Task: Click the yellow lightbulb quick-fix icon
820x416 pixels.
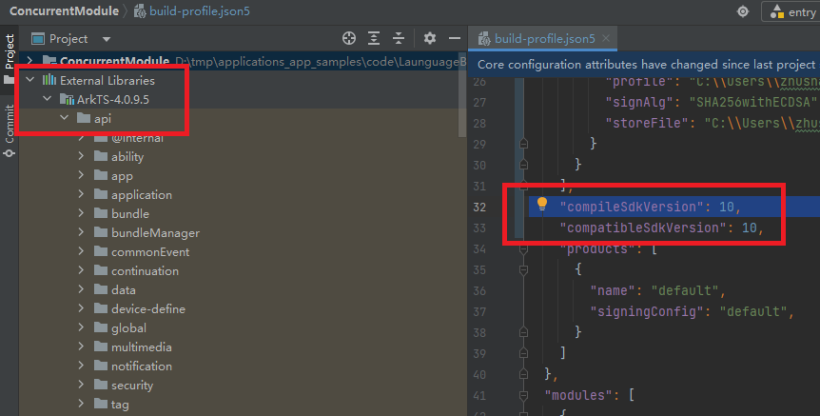Action: click(542, 204)
